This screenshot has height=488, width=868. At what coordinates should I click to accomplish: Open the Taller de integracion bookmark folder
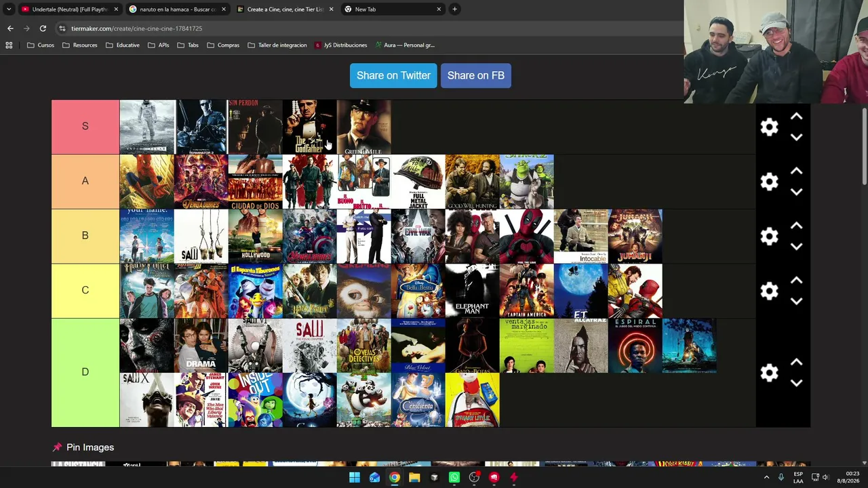click(277, 45)
